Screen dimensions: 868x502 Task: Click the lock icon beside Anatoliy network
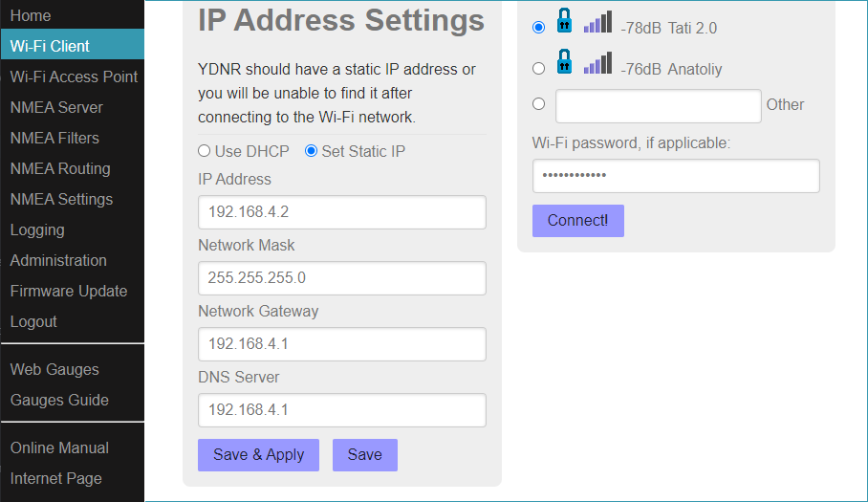tap(564, 63)
